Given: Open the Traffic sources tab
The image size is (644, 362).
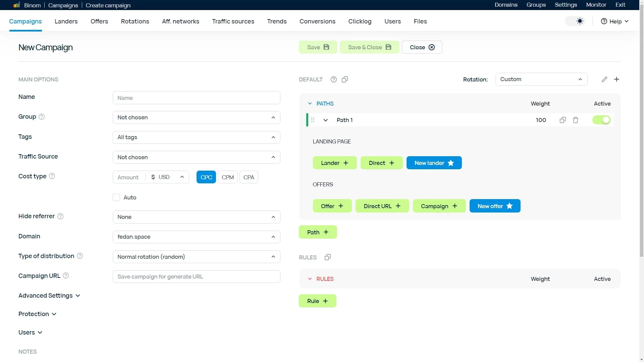Looking at the screenshot, I should click(x=233, y=21).
